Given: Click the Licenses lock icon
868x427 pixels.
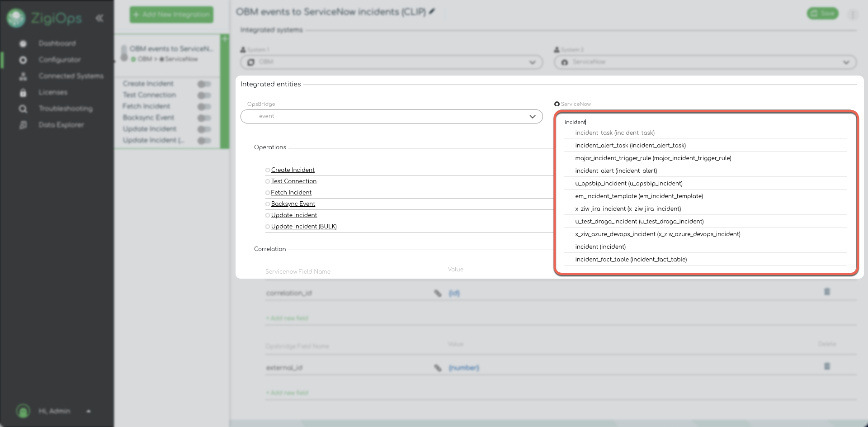Looking at the screenshot, I should (x=23, y=92).
